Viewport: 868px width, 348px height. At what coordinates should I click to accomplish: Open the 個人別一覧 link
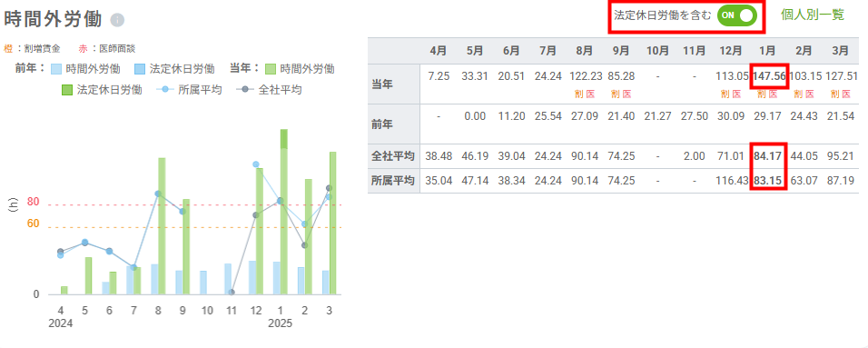pyautogui.click(x=812, y=15)
